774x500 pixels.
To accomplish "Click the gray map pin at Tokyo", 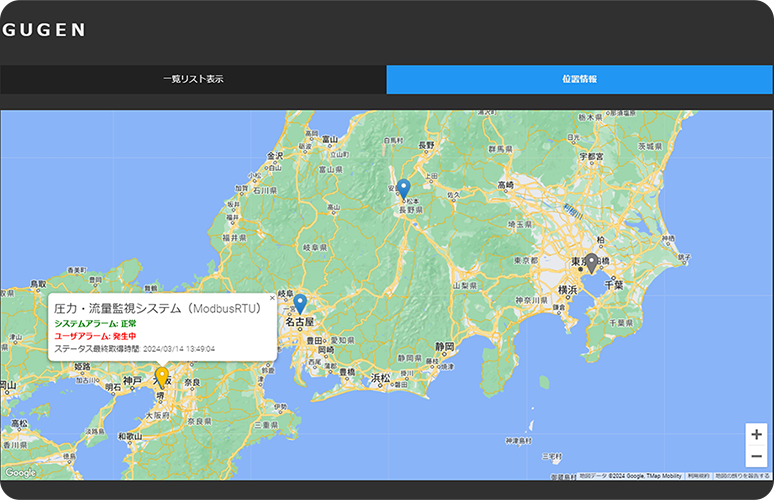I will click(591, 262).
